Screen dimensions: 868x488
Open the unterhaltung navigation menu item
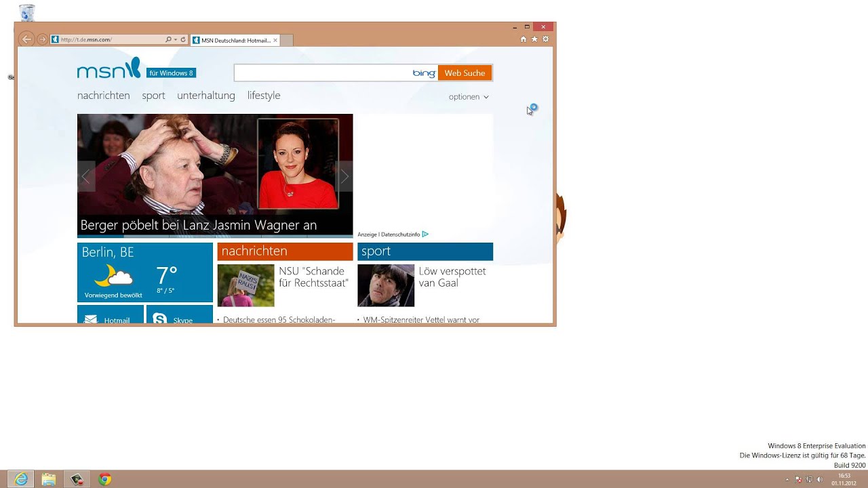(206, 96)
